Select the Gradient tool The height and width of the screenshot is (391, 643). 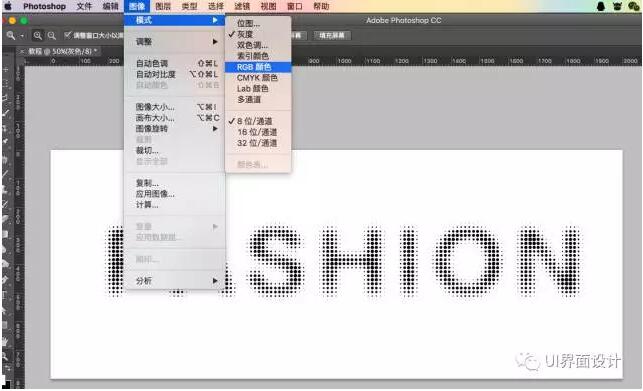[x=6, y=234]
